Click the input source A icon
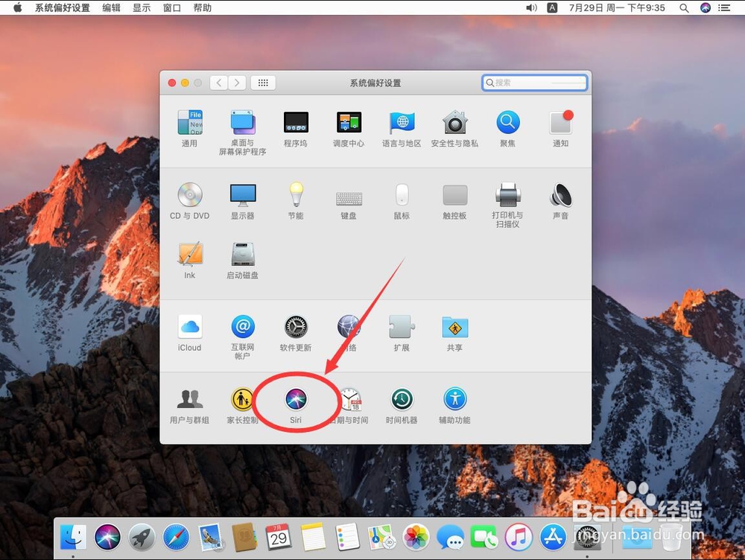The image size is (745, 560). pos(552,7)
